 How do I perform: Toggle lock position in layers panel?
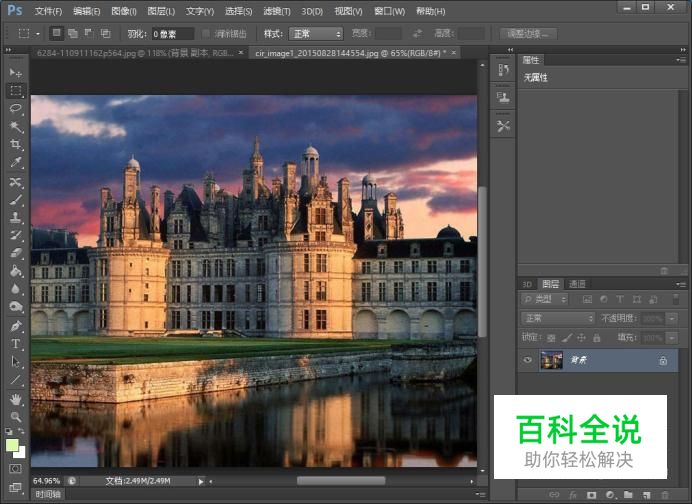[582, 337]
